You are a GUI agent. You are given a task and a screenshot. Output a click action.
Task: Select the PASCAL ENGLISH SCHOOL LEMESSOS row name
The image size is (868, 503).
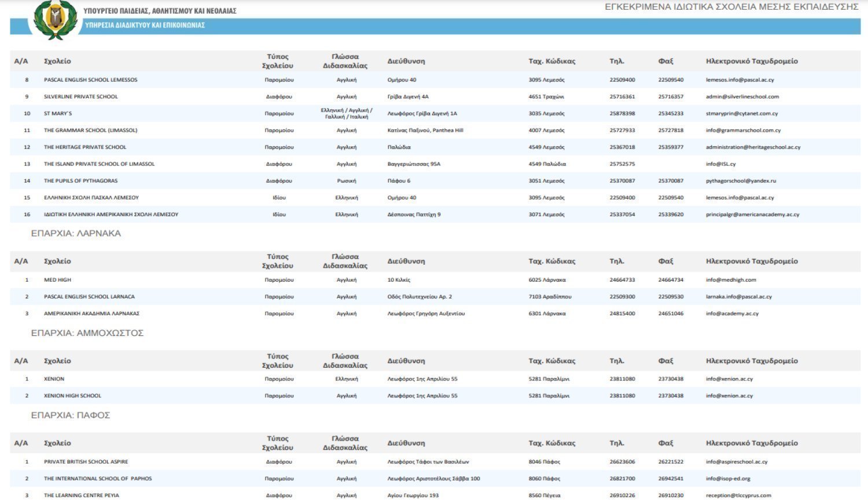(x=91, y=80)
